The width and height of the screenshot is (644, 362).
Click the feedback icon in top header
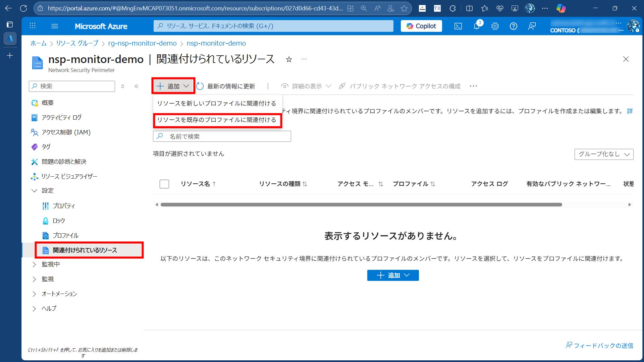tap(532, 26)
